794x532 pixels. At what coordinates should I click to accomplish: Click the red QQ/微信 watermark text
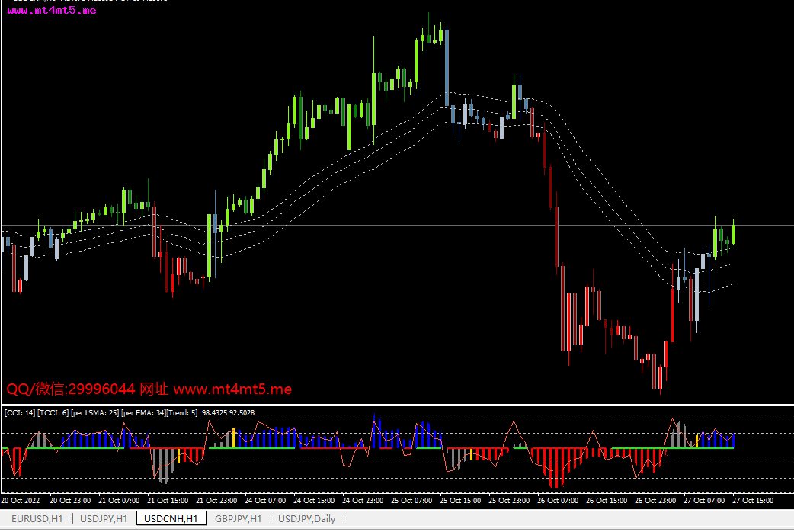149,389
